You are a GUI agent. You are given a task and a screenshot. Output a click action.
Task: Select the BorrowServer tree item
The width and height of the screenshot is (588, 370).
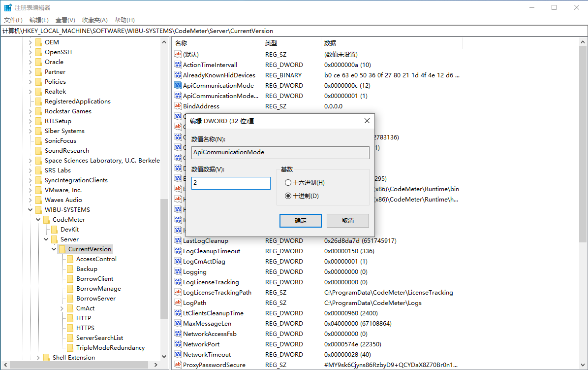pos(96,298)
